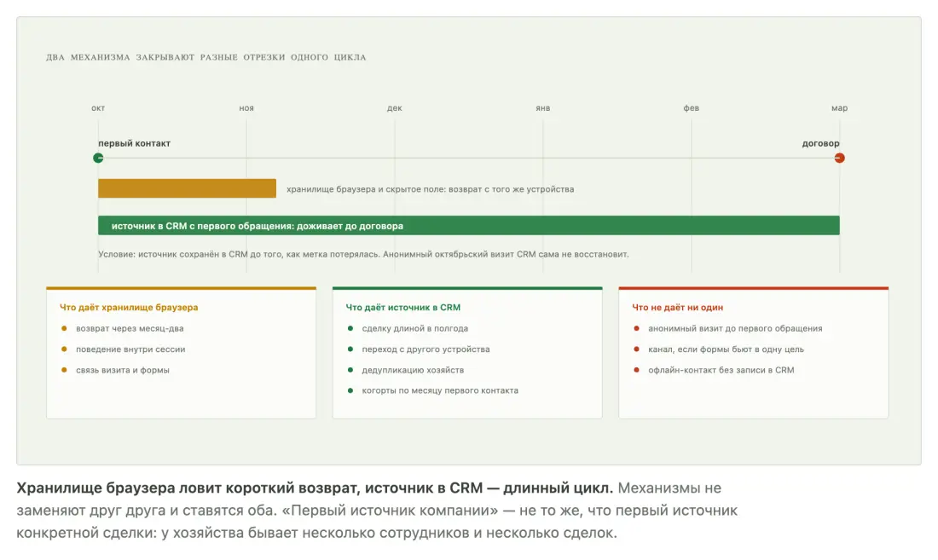Click the orange browser storage bar
This screenshot has width=938, height=560.
pyautogui.click(x=188, y=188)
